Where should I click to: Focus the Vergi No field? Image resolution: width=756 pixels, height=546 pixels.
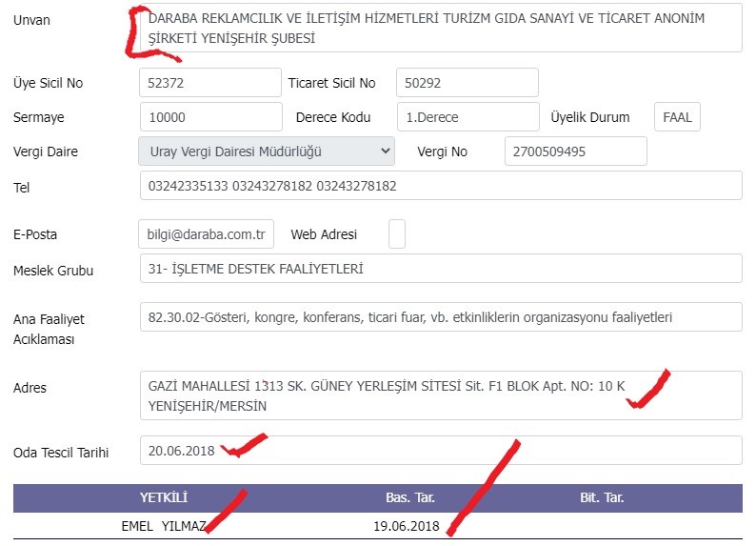(x=576, y=151)
